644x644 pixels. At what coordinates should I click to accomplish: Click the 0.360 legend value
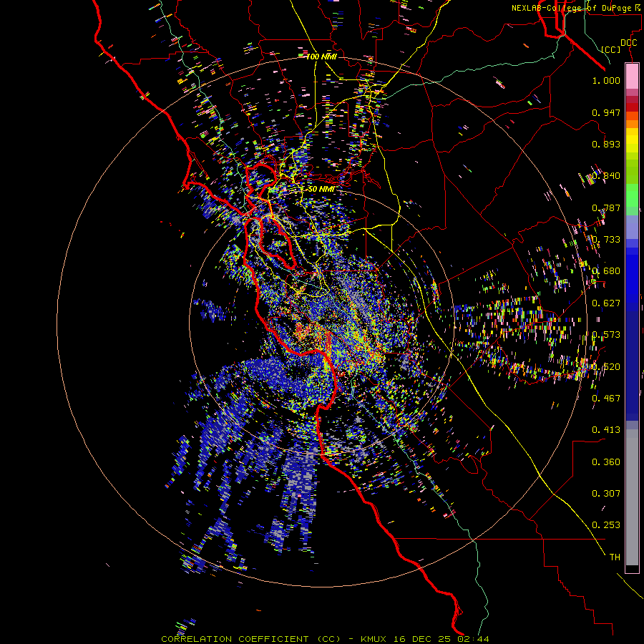pyautogui.click(x=606, y=462)
